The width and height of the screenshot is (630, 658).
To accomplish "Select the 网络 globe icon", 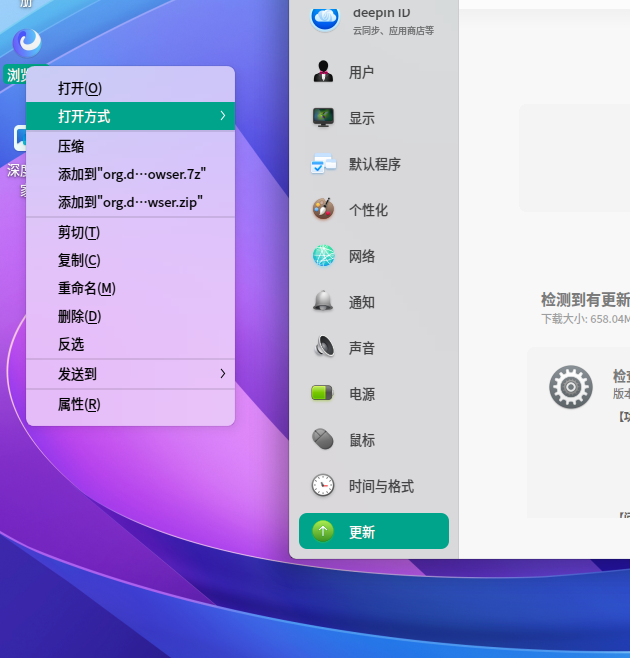I will 323,256.
